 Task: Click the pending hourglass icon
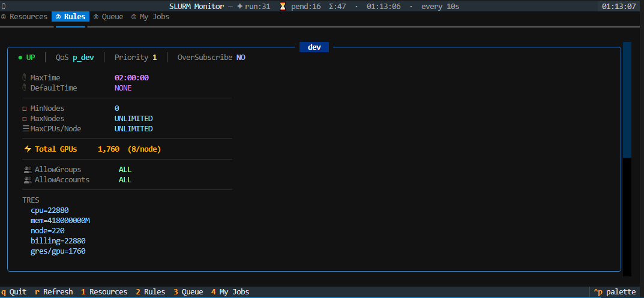pos(283,7)
